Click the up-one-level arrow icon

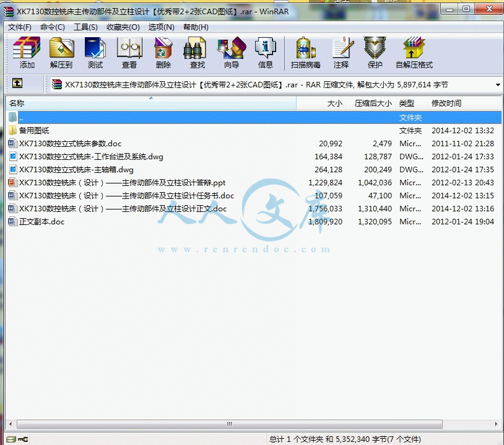coord(17,83)
